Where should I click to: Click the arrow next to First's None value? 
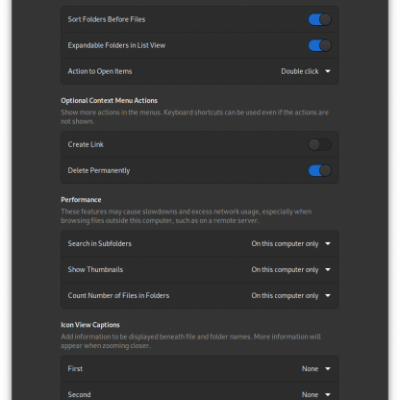tap(328, 369)
